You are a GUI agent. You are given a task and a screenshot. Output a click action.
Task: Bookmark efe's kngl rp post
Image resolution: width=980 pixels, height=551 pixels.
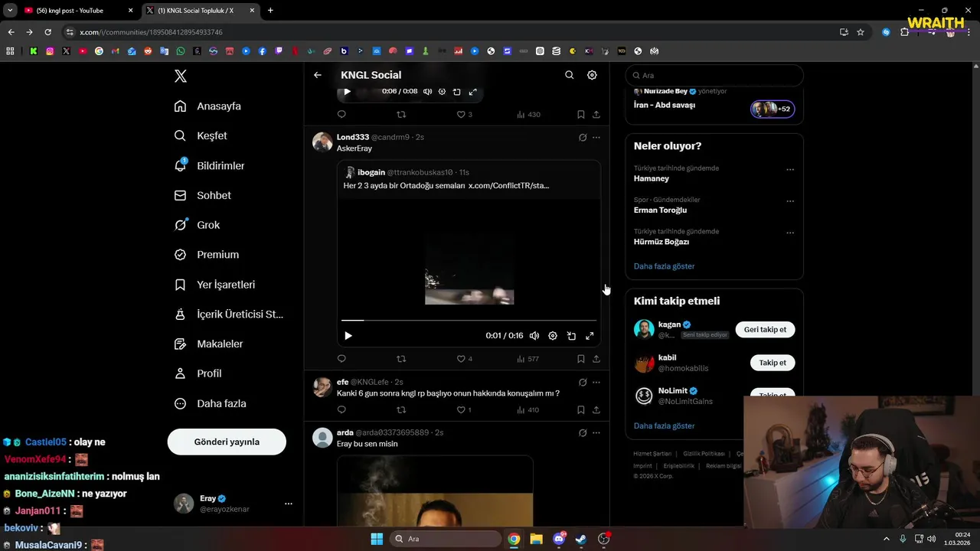(581, 409)
